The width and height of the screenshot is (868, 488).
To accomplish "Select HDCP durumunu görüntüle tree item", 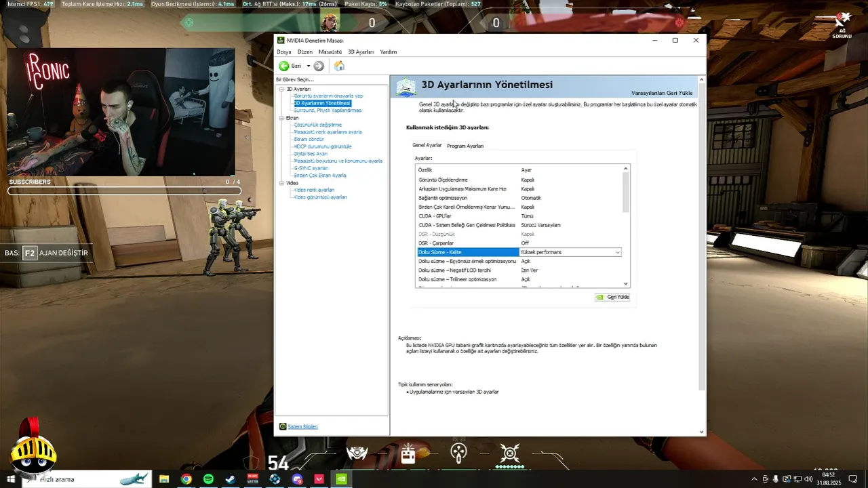I will point(323,146).
